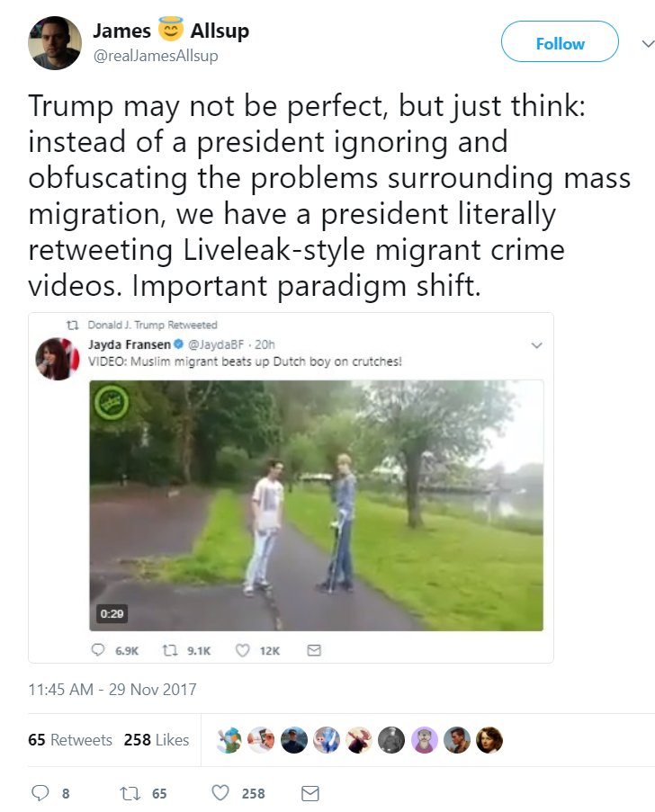
Task: Open the tweet options chevron beside the Follow button
Action: (x=648, y=44)
